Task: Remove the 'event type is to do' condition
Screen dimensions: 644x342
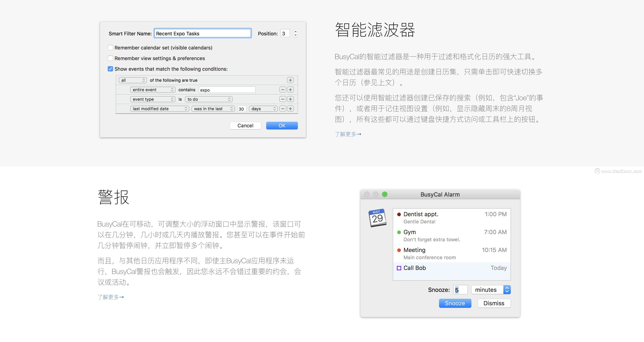Action: pyautogui.click(x=283, y=99)
